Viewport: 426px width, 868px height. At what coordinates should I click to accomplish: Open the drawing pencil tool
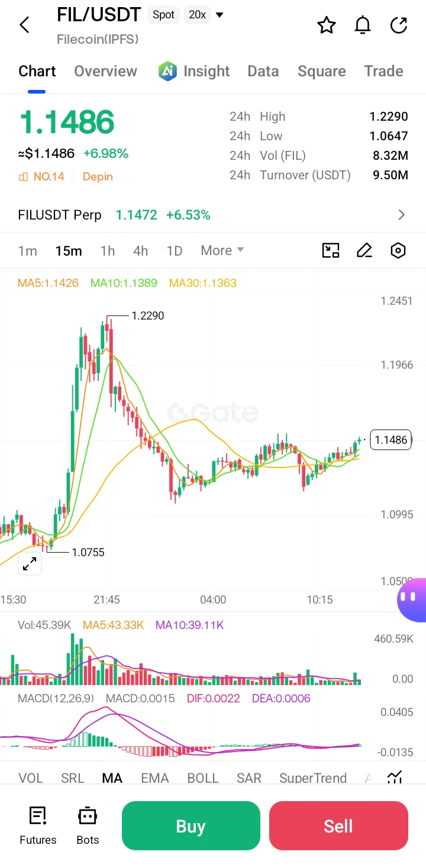[x=364, y=250]
